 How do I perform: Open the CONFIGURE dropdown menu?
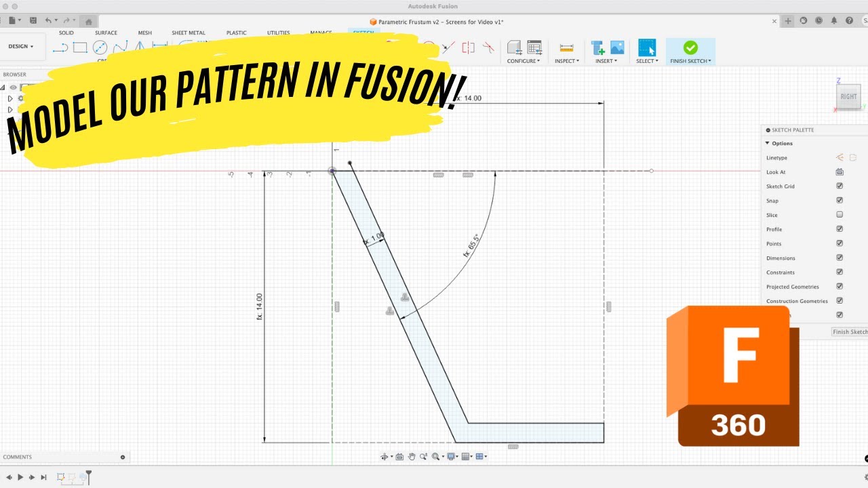coord(524,61)
